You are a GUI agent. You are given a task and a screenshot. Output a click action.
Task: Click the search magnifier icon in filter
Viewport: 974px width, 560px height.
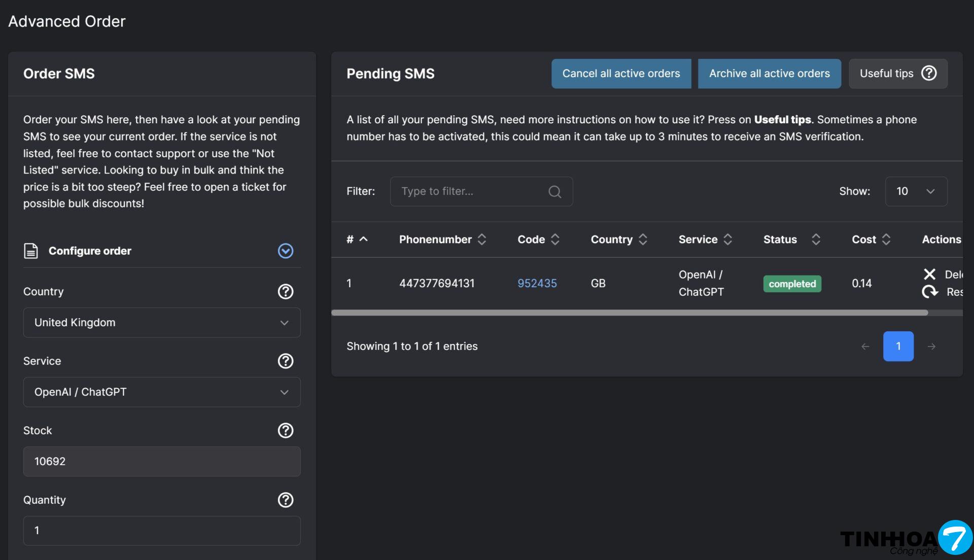[554, 192]
